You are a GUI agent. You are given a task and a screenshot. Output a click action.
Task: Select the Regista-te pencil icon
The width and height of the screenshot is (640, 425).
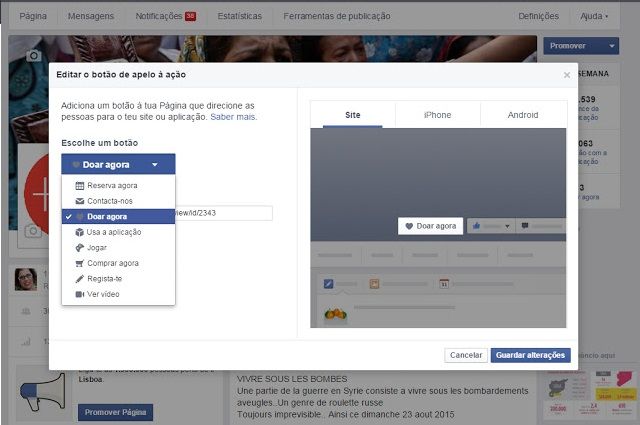(80, 279)
